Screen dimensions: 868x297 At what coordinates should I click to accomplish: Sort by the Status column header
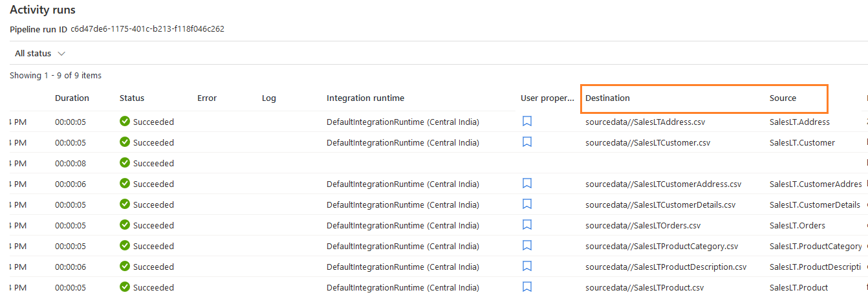132,98
